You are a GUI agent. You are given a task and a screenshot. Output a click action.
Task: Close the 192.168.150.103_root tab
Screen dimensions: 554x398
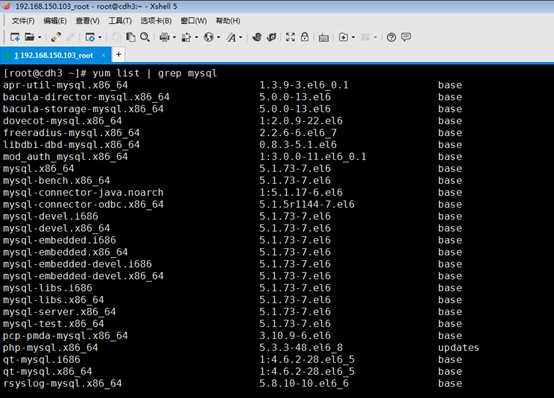(104, 55)
